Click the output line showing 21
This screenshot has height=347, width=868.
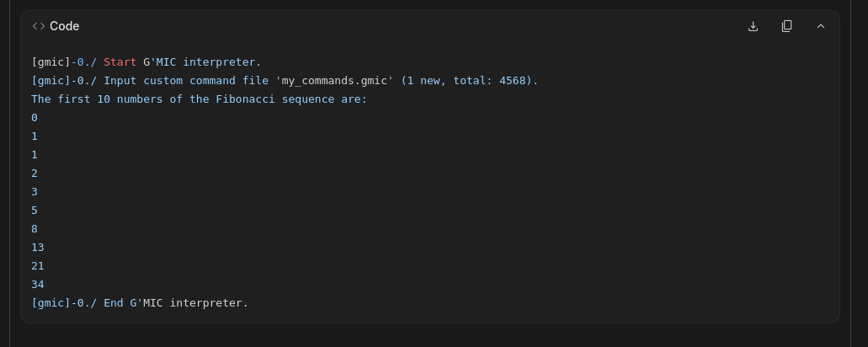(38, 266)
